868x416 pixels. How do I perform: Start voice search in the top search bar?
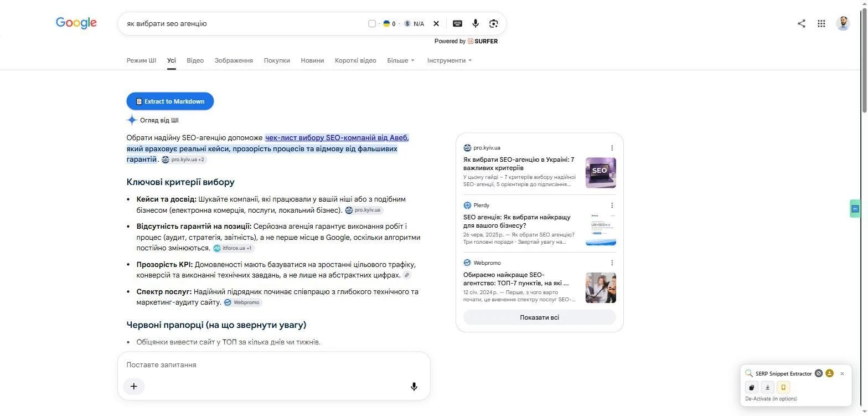click(476, 24)
